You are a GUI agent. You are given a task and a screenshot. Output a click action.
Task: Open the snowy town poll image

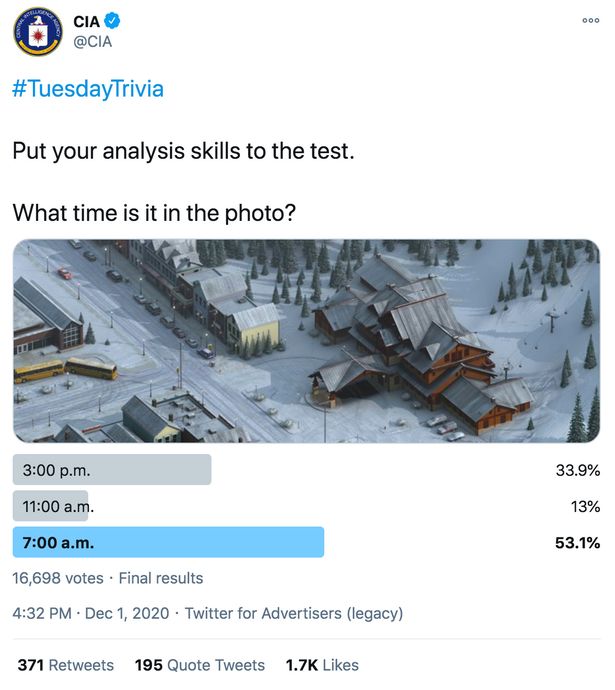(307, 340)
